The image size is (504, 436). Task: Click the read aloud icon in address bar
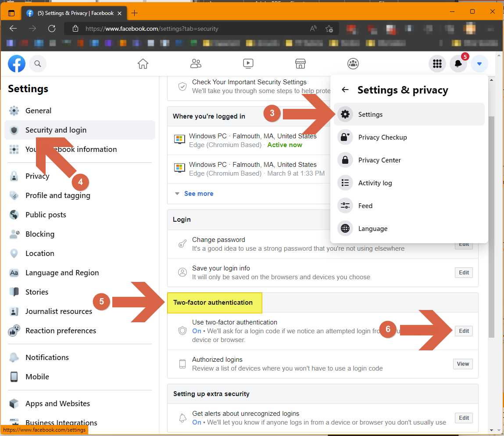313,29
